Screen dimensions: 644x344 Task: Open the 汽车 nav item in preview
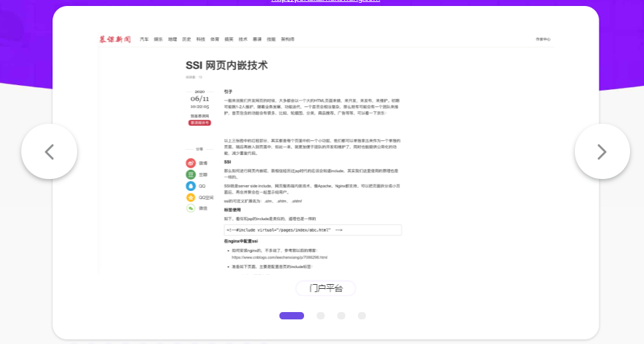tap(144, 39)
